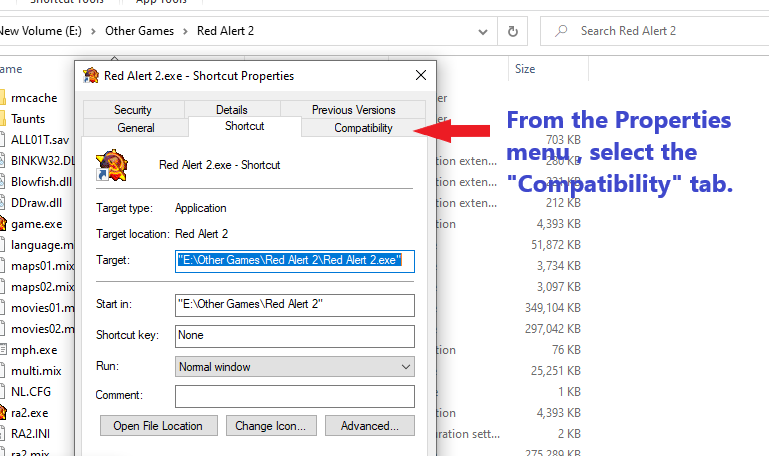Click New Volume (E:) in the breadcrumb
Screen dimensions: 769x456
41,31
